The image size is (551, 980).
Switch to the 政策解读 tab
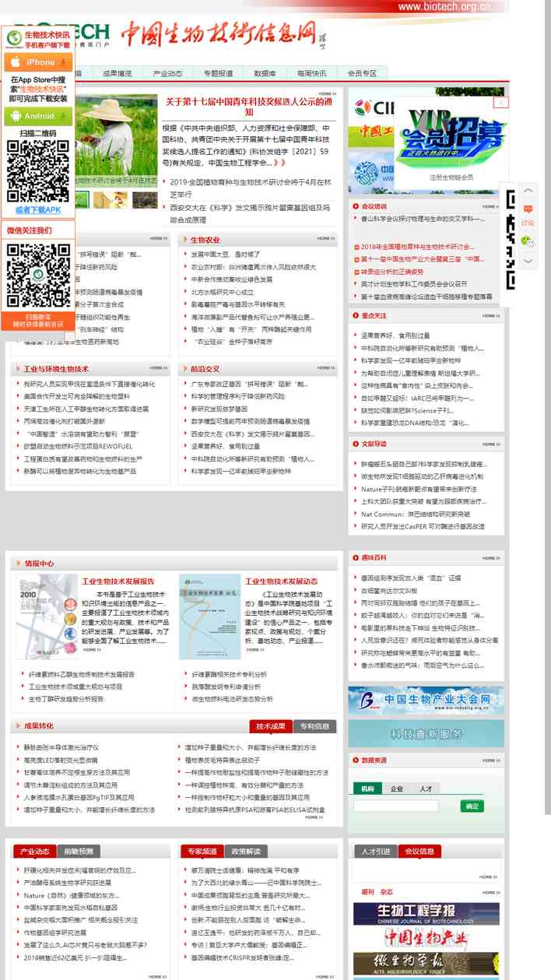click(x=245, y=852)
